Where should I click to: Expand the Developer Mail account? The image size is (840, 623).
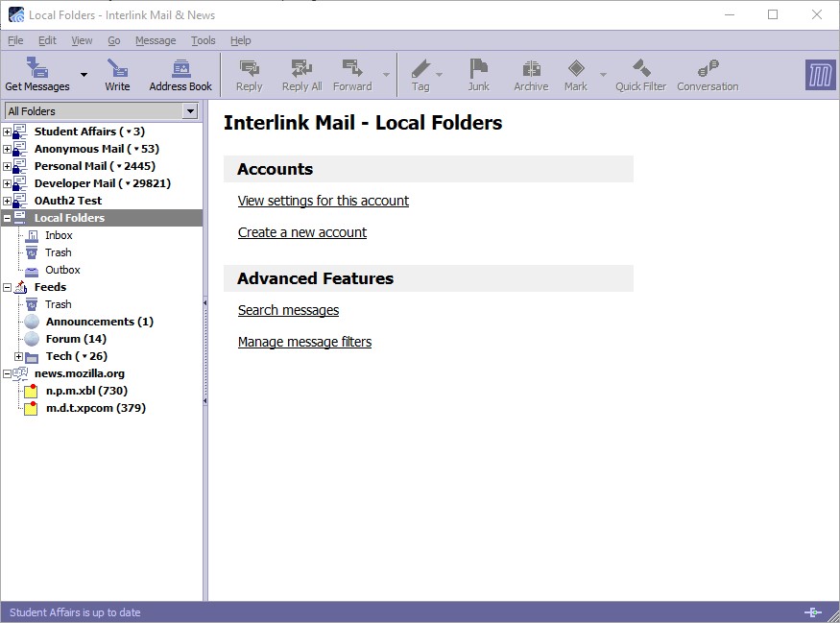click(x=7, y=183)
